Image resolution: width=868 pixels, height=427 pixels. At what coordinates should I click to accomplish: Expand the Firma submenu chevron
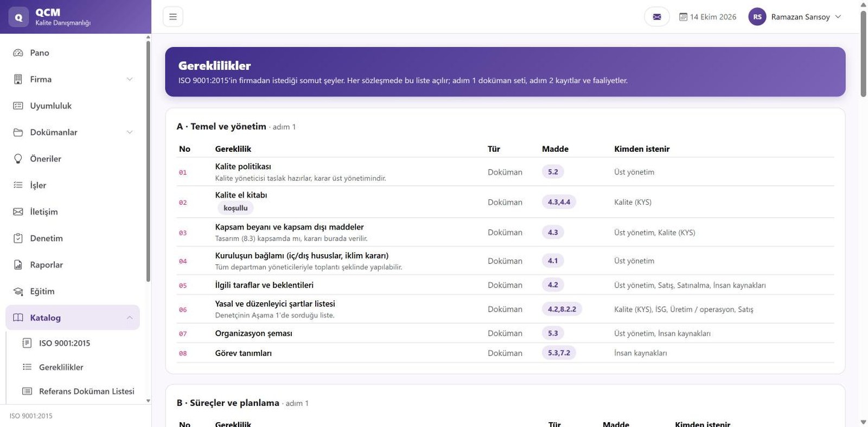coord(130,79)
